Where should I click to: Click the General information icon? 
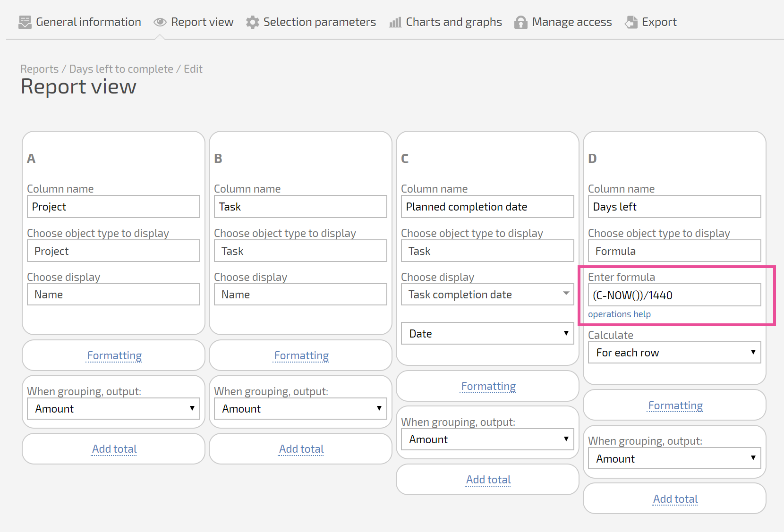pos(25,22)
